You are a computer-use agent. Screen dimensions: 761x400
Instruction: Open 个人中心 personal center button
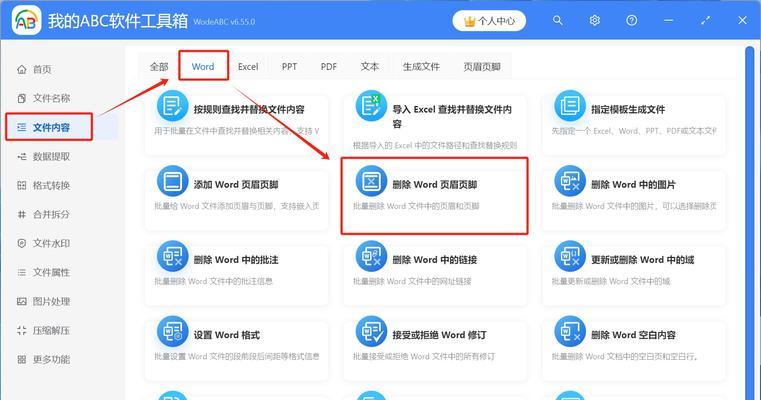click(x=489, y=21)
